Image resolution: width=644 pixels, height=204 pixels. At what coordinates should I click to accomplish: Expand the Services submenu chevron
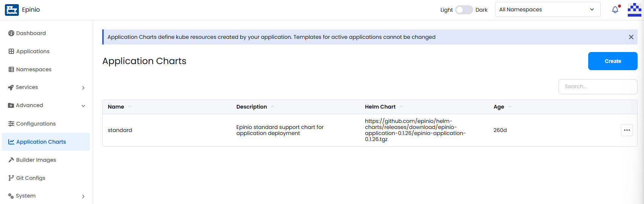pyautogui.click(x=83, y=88)
